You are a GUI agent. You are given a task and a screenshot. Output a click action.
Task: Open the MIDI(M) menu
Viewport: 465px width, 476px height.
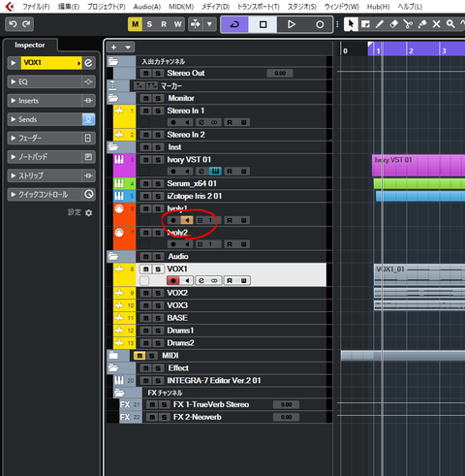pyautogui.click(x=181, y=7)
